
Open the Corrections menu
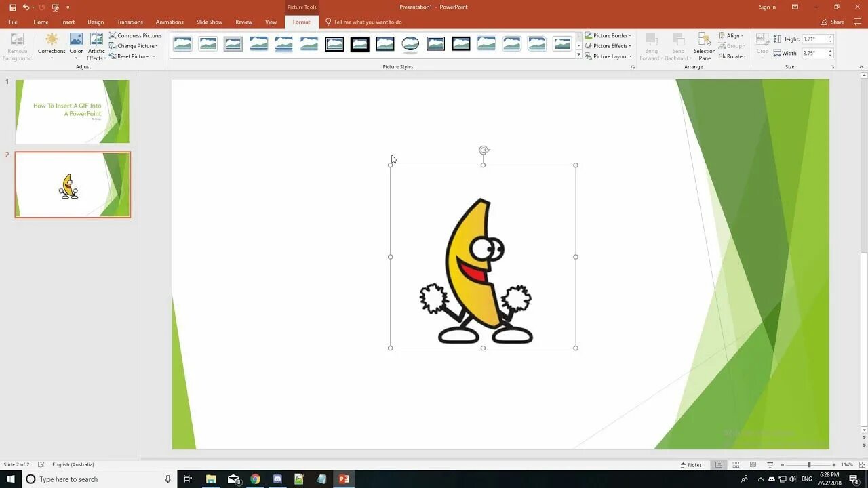coord(52,46)
